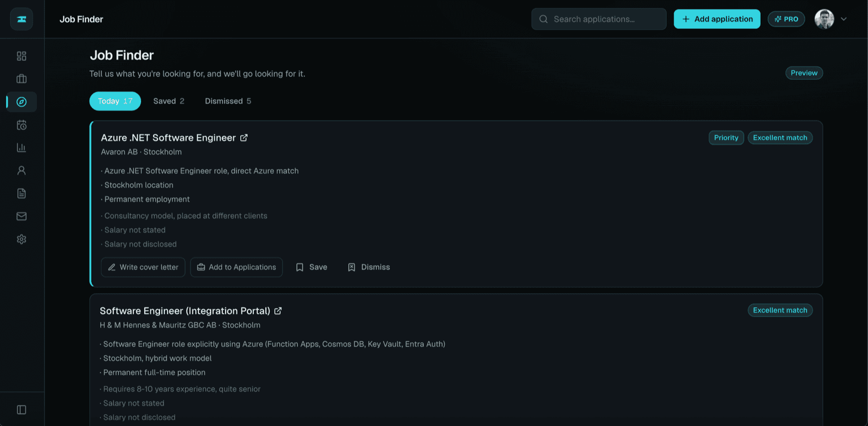Image resolution: width=868 pixels, height=426 pixels.
Task: Click Write cover letter button
Action: coord(143,267)
